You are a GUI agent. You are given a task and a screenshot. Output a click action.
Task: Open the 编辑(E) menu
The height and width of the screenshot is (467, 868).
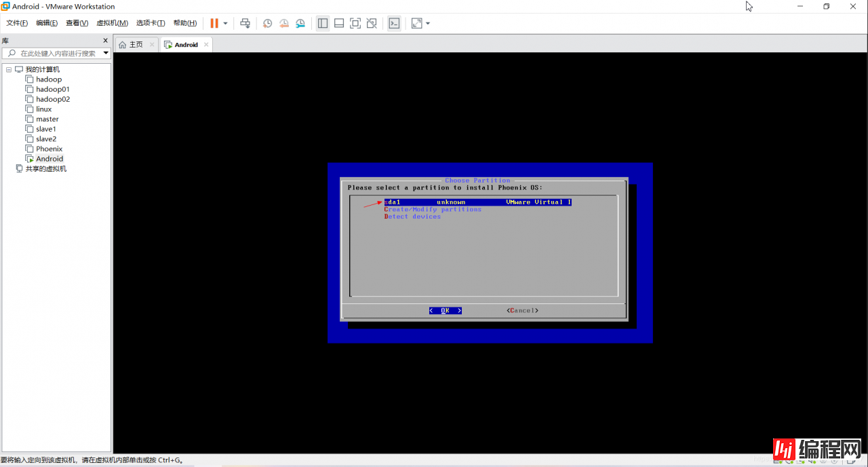point(47,23)
